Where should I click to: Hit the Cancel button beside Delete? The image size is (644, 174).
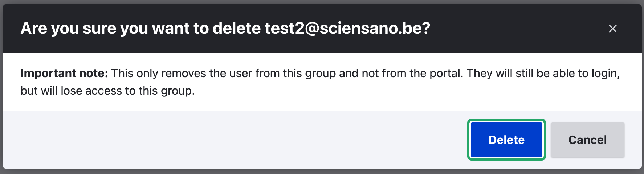pyautogui.click(x=587, y=140)
